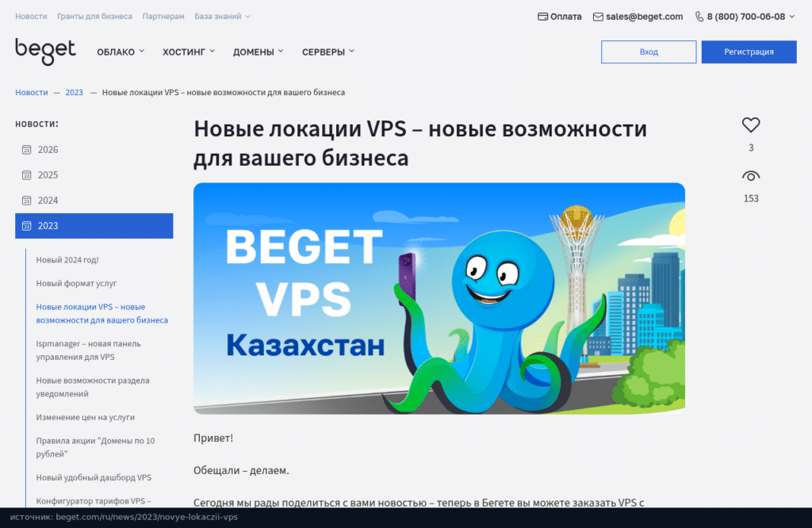
Task: Click the phone handset icon
Action: coord(699,17)
